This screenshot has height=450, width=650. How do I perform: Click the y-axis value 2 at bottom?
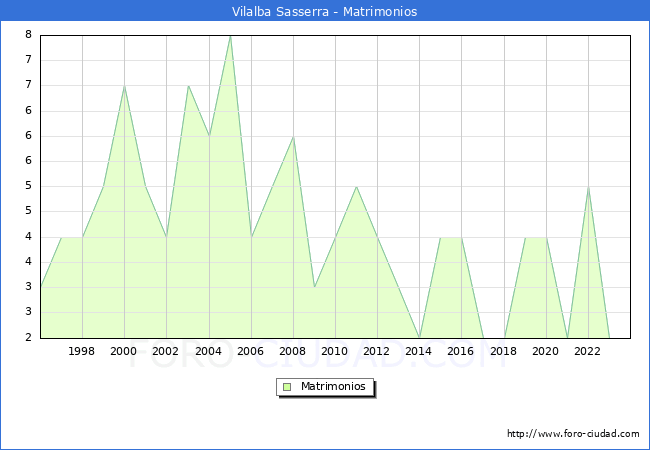[28, 337]
